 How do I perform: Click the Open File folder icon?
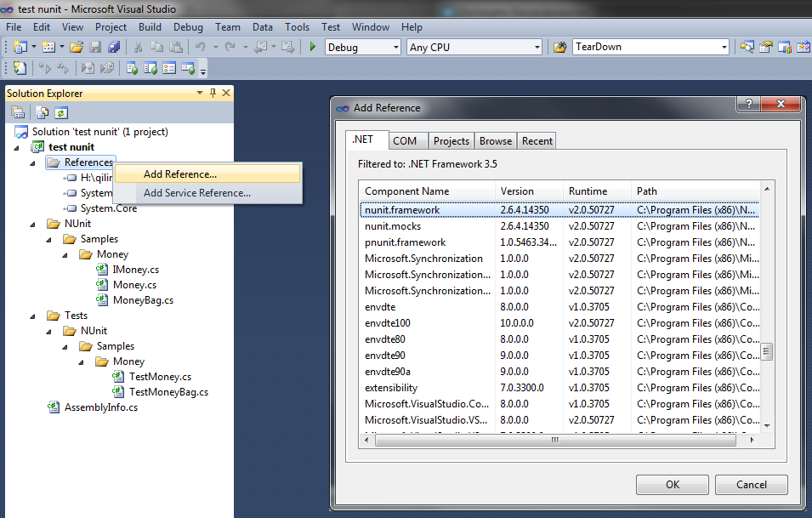[x=77, y=47]
